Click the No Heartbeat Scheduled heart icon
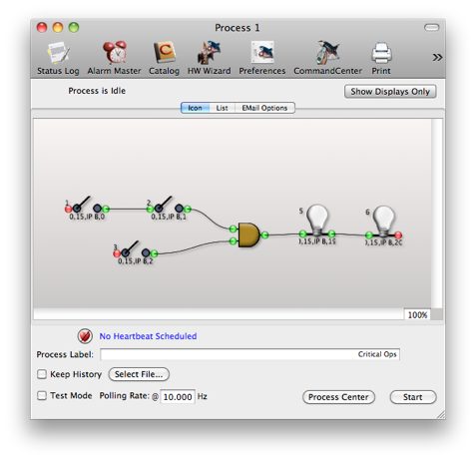This screenshot has height=461, width=476. point(85,336)
